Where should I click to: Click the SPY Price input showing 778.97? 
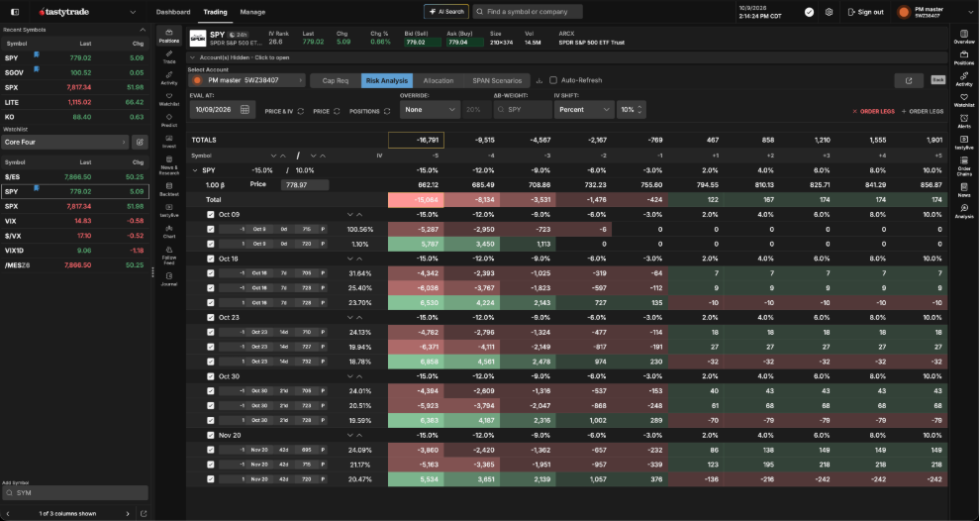(x=304, y=185)
